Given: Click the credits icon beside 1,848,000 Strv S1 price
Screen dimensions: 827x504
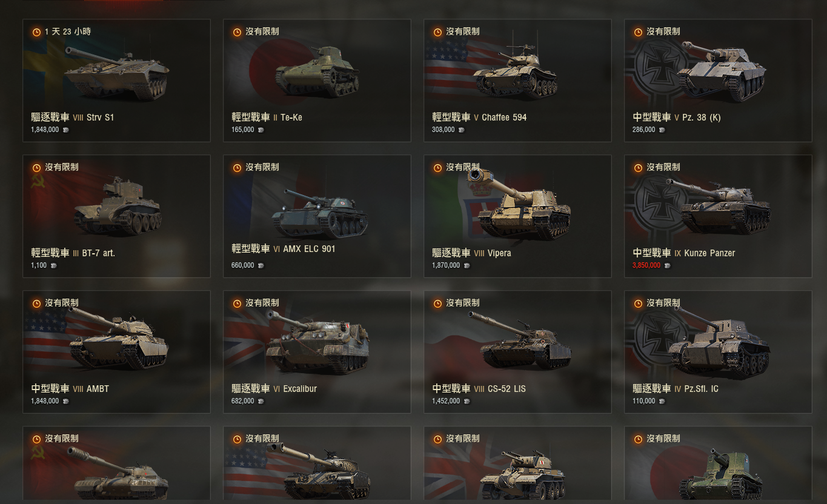Looking at the screenshot, I should (x=65, y=130).
